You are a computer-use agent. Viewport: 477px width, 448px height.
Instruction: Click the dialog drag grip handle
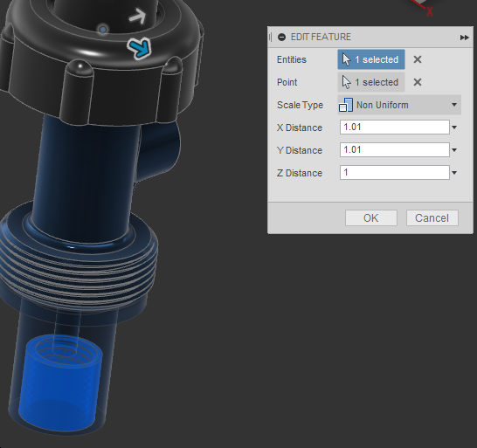point(271,37)
